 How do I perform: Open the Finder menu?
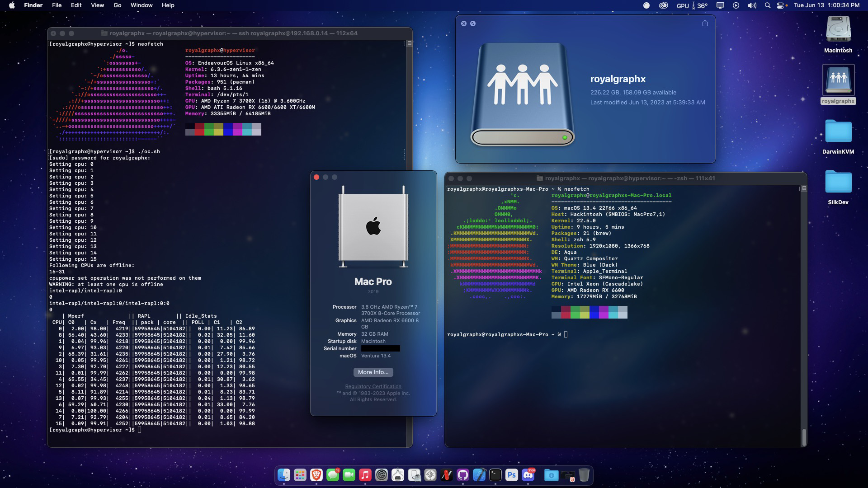[33, 5]
